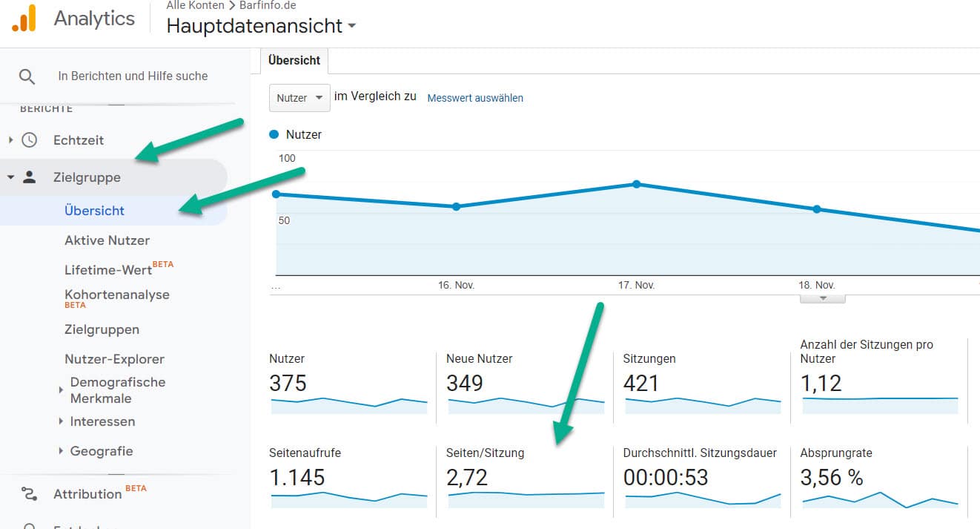This screenshot has width=980, height=529.
Task: Select the Absprungrate metric sparkline
Action: (880, 500)
